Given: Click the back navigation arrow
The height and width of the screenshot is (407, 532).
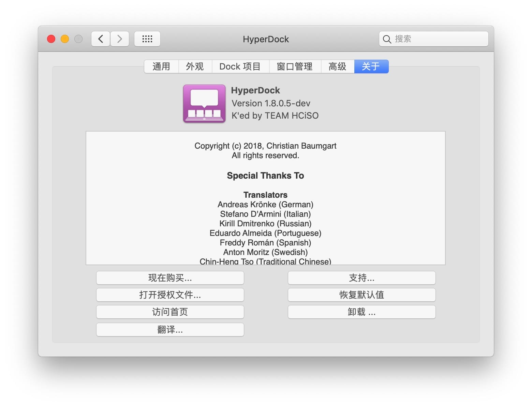Looking at the screenshot, I should [x=101, y=39].
